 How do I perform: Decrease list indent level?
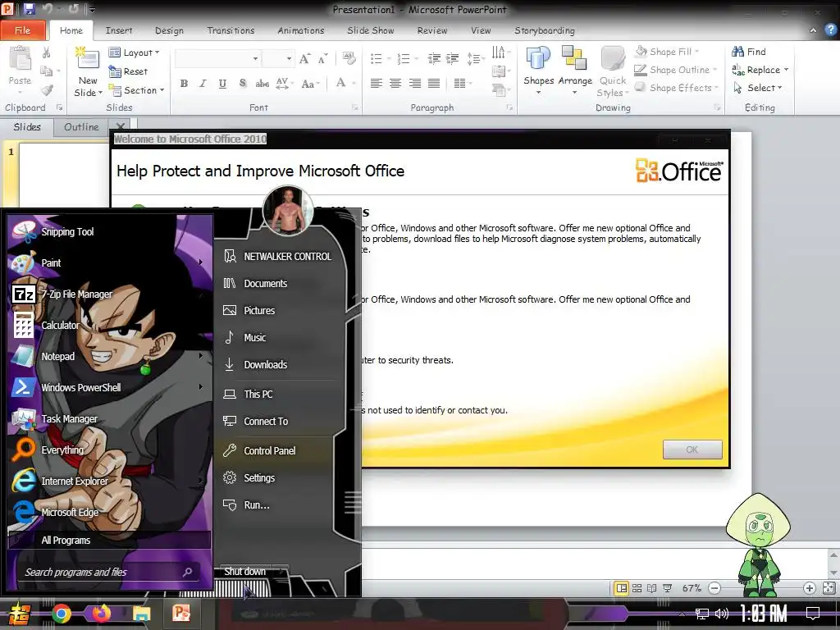click(434, 58)
